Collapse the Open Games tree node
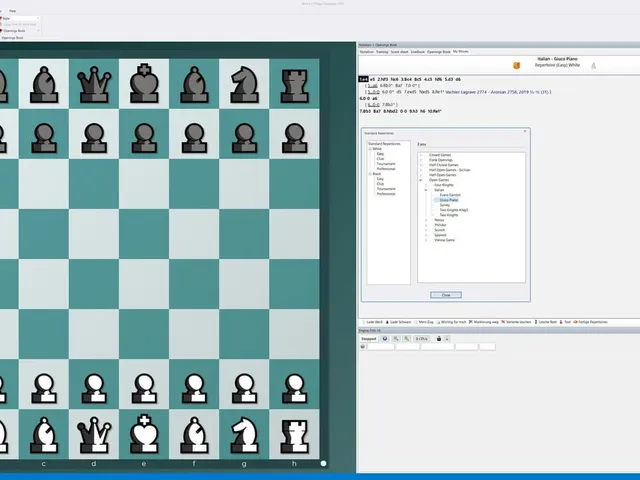 (x=421, y=180)
